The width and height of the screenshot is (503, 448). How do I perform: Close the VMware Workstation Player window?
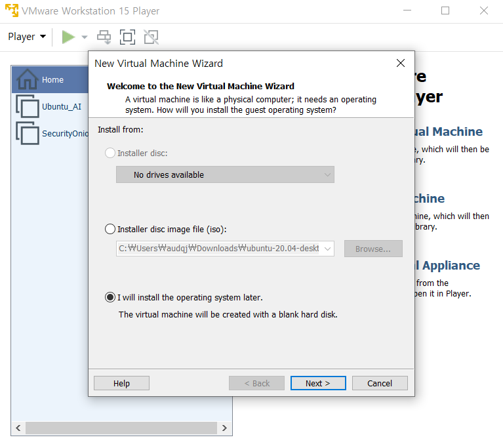coord(484,10)
